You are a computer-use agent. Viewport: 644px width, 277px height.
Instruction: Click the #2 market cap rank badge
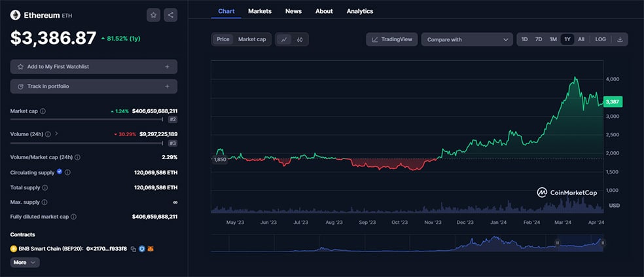[x=173, y=120]
